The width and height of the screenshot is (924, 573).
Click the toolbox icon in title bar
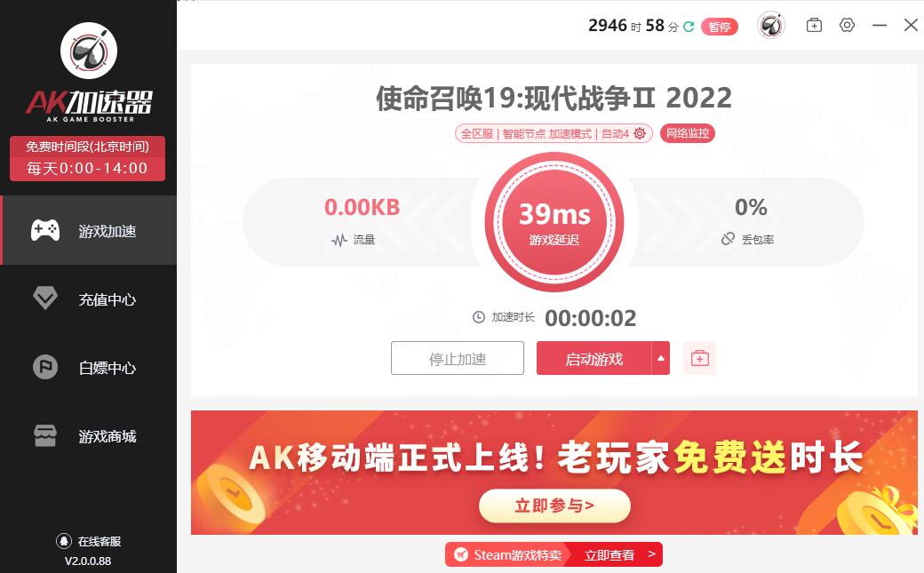click(x=814, y=25)
